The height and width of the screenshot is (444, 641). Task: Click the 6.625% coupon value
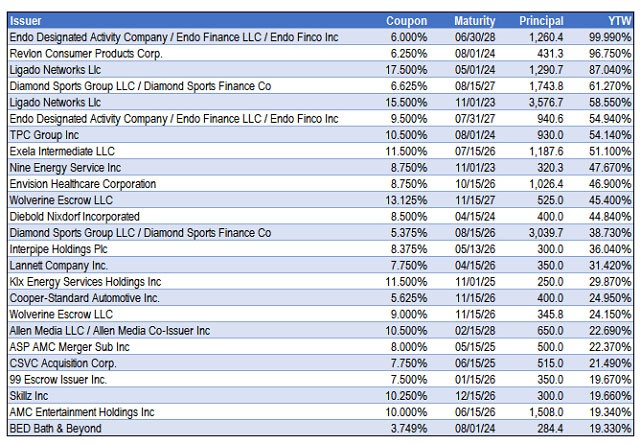409,86
